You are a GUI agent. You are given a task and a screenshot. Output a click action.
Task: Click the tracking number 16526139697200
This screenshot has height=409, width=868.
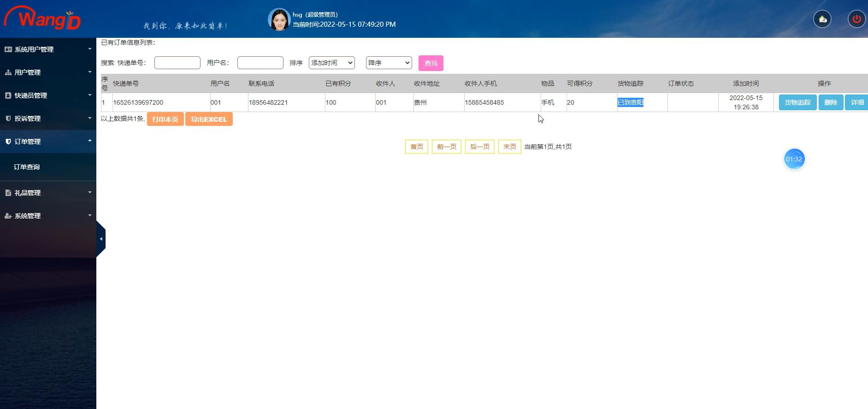[138, 102]
